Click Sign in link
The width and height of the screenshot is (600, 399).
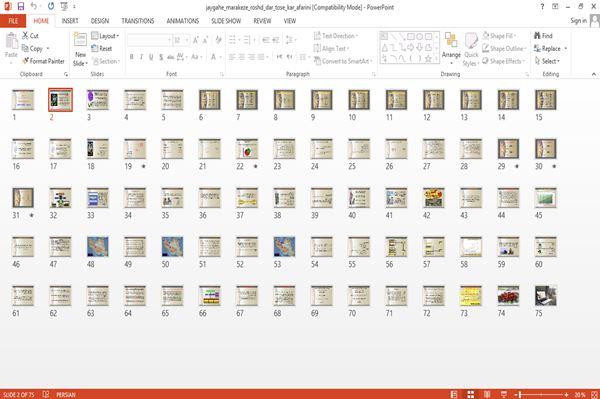coord(578,21)
